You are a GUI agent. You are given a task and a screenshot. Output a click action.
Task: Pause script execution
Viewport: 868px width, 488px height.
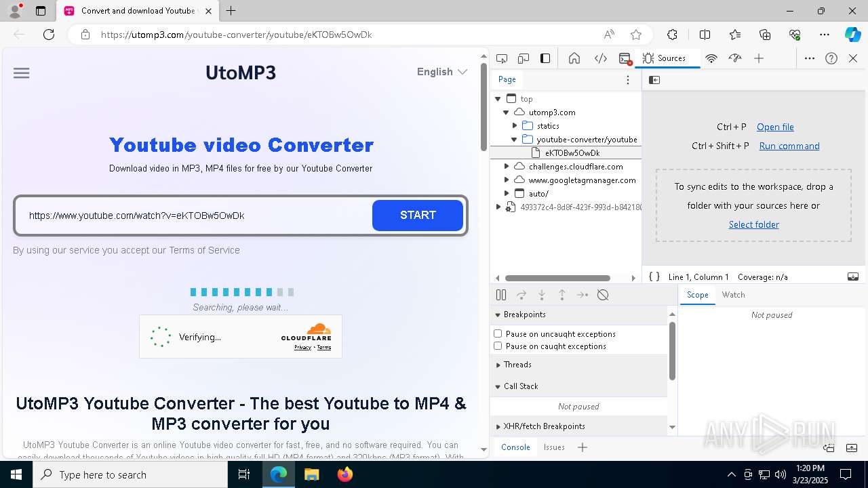tap(501, 295)
